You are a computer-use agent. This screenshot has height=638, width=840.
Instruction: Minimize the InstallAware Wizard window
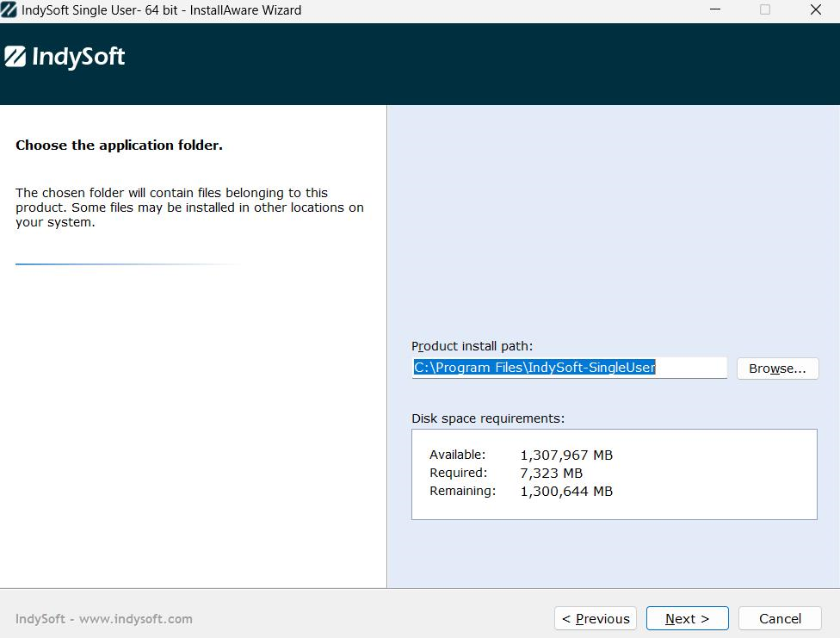click(x=715, y=10)
